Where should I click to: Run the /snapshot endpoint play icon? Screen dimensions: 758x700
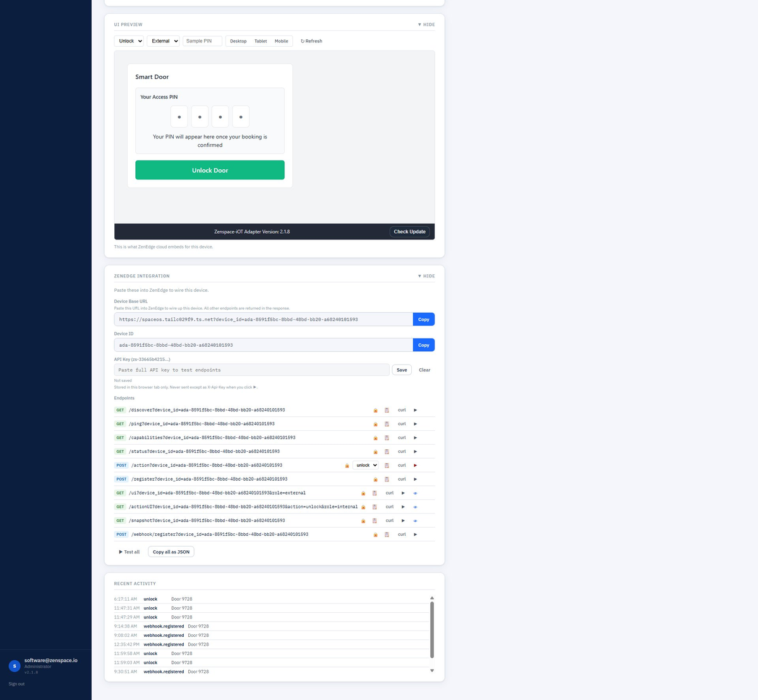coord(403,521)
